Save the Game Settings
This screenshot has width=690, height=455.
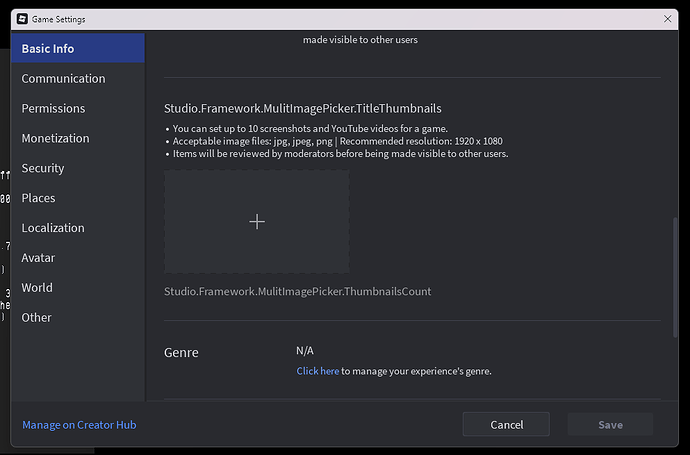[x=610, y=424]
